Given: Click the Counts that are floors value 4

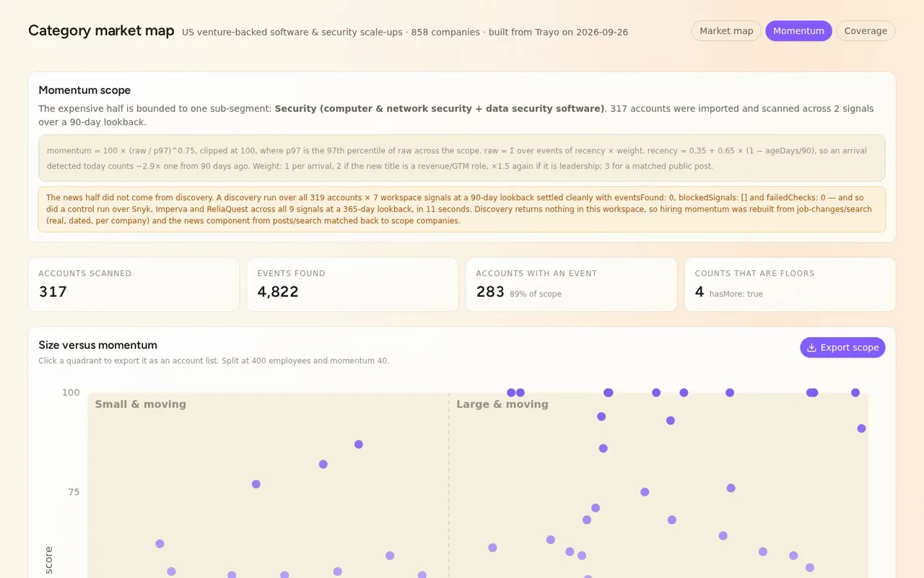Looking at the screenshot, I should (699, 292).
